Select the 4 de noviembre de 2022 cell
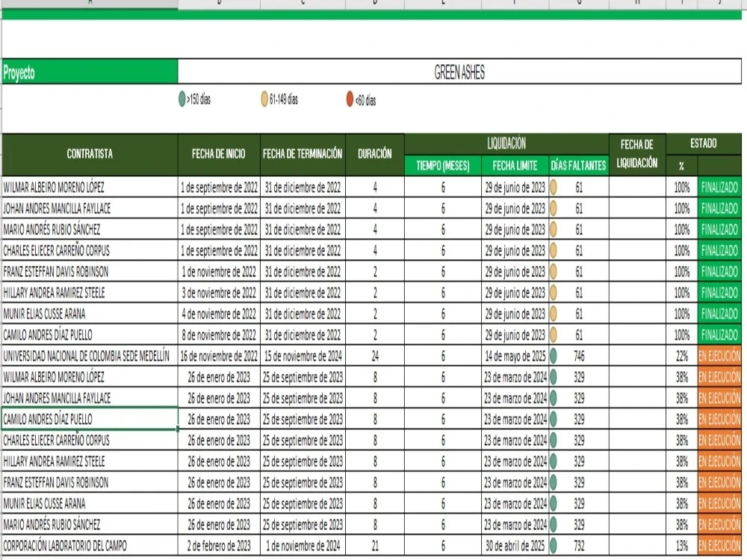The height and width of the screenshot is (560, 747). click(x=219, y=314)
